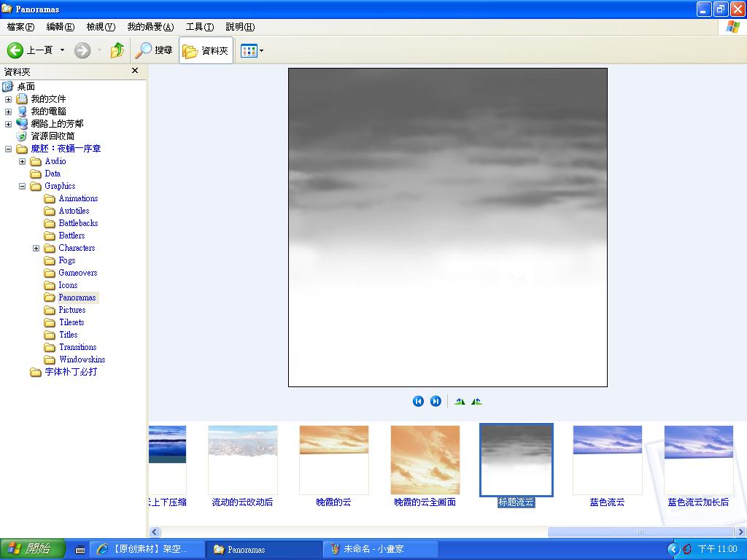Click the 标题流云 file name
The height and width of the screenshot is (560, 747).
[x=516, y=502]
